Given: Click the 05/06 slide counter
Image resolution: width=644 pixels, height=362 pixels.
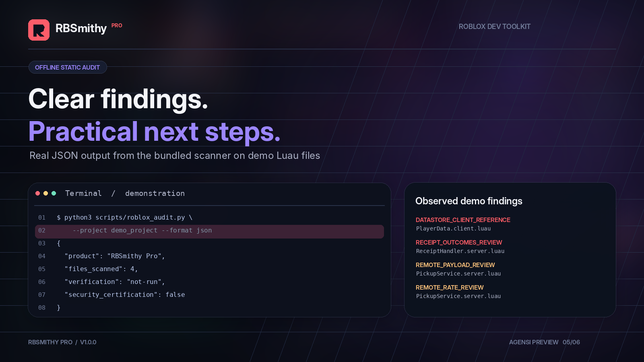Looking at the screenshot, I should (571, 342).
